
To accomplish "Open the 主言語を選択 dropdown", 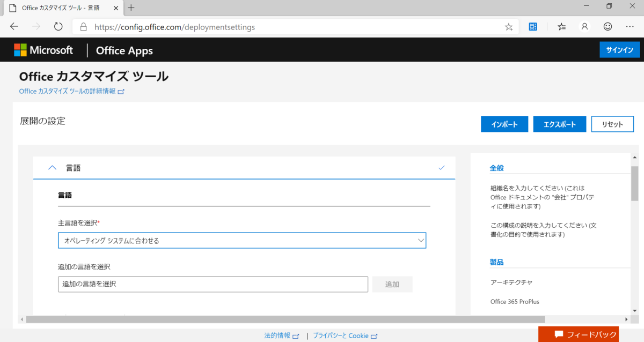I will [x=242, y=241].
